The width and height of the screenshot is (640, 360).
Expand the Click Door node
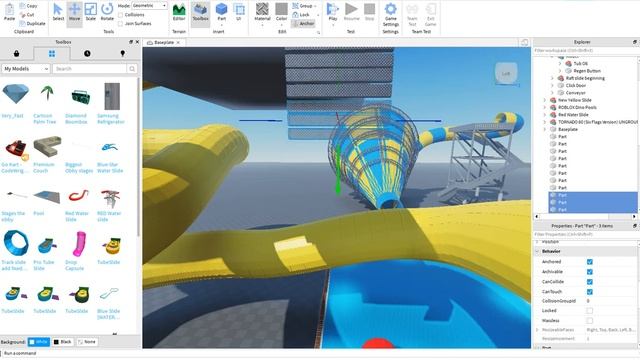point(552,85)
